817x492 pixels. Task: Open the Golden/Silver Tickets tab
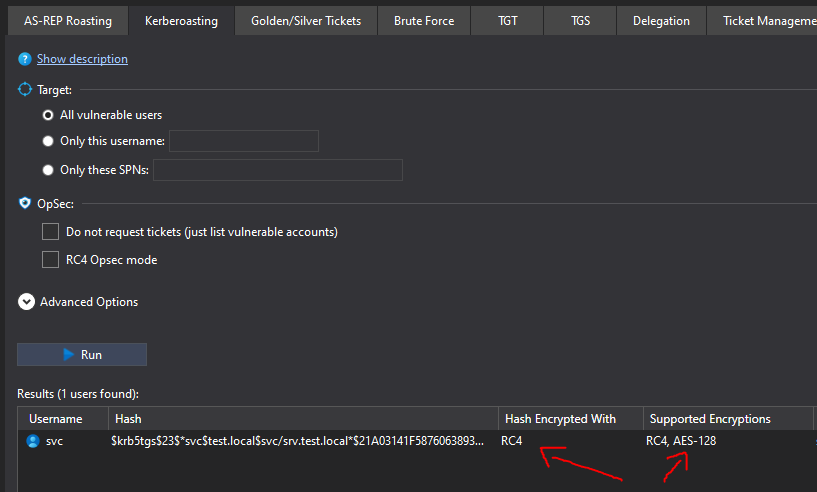click(x=305, y=21)
